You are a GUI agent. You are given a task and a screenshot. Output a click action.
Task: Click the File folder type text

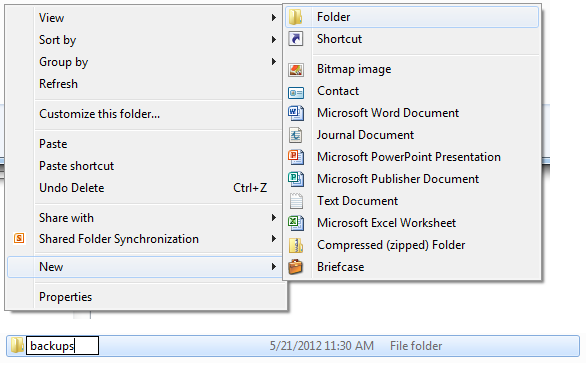[416, 346]
